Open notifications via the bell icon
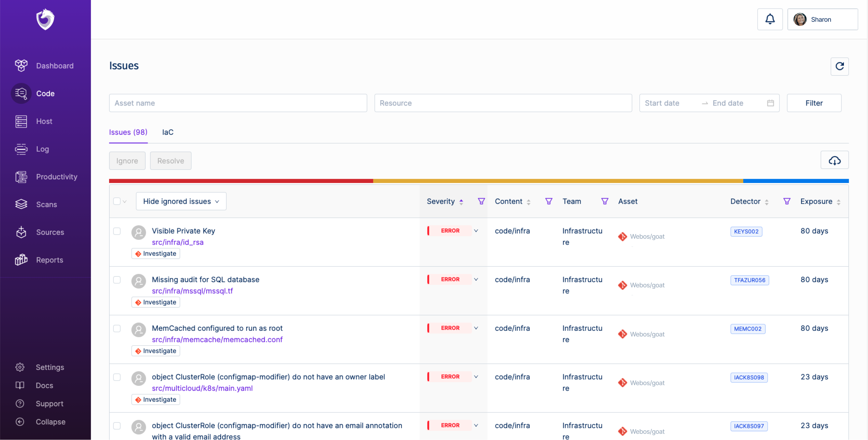Viewport: 868px width, 440px height. tap(770, 19)
